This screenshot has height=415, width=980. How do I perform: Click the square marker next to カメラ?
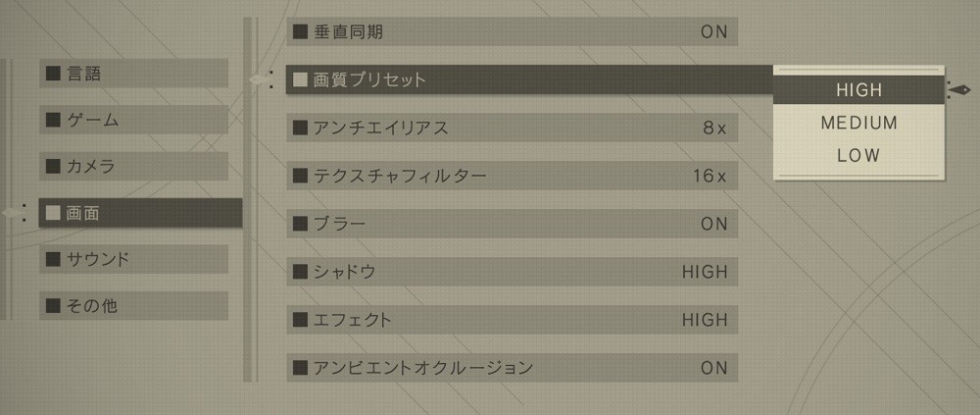coord(54,167)
